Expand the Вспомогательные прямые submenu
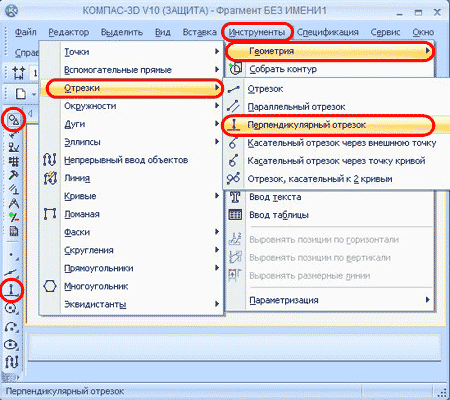This screenshot has height=400, width=450. [x=131, y=70]
